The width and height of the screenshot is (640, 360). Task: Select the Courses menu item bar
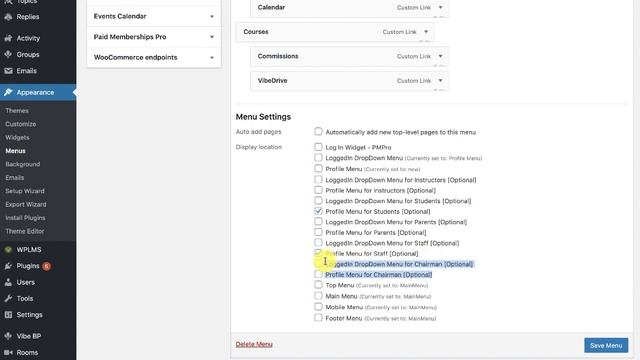(335, 32)
